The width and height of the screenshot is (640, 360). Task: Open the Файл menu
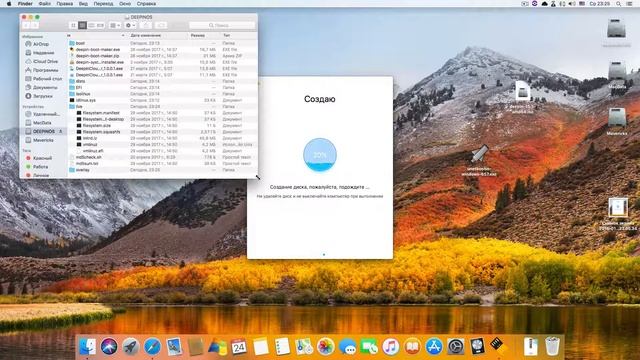pyautogui.click(x=44, y=4)
